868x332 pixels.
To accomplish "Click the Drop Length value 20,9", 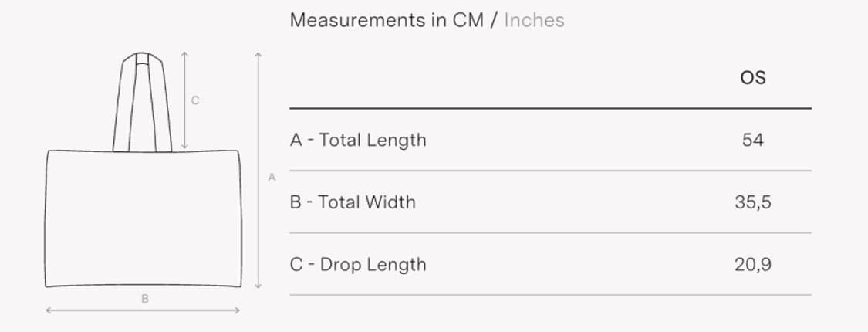I will (752, 264).
